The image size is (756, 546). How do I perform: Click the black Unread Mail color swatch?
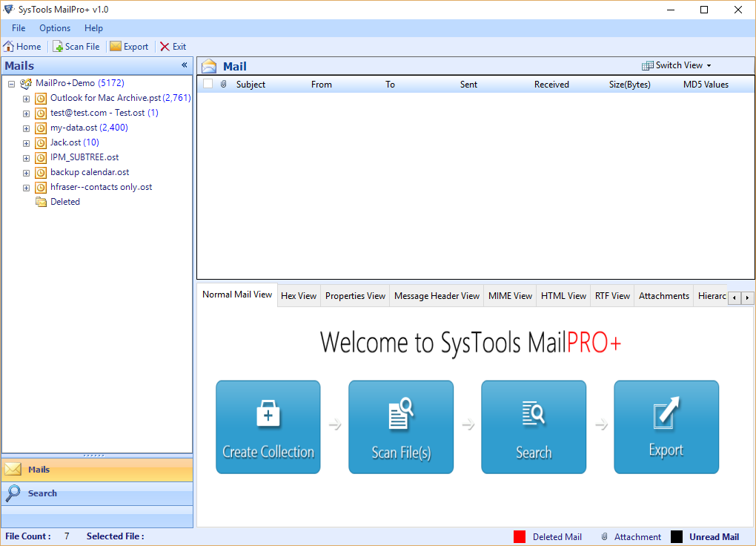(x=677, y=536)
